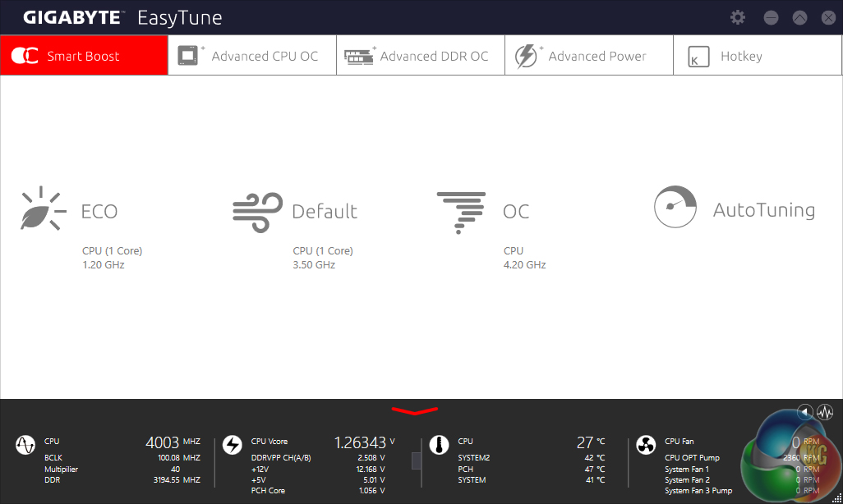Click the CPU temperature 27 °C reading
The height and width of the screenshot is (504, 843).
tap(590, 442)
